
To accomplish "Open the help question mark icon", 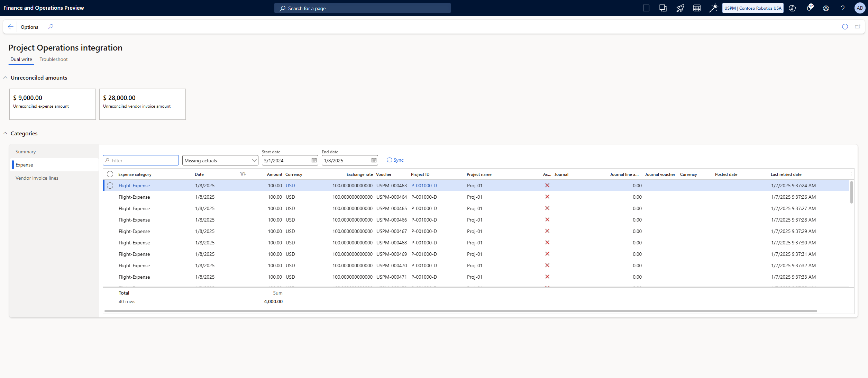I will click(x=843, y=8).
